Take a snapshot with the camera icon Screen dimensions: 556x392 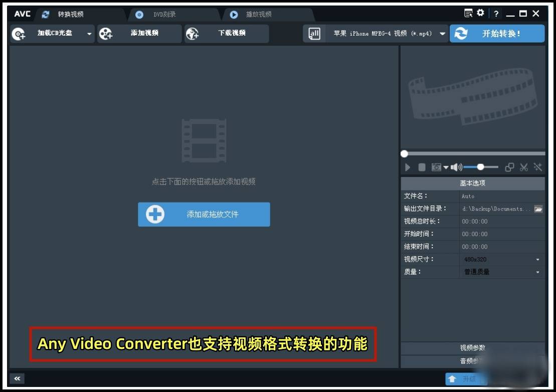436,167
